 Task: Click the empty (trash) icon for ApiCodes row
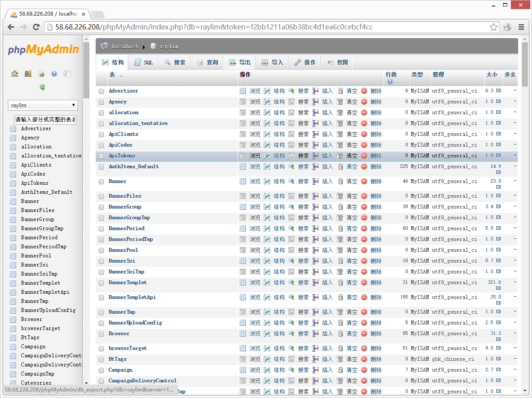(340, 145)
